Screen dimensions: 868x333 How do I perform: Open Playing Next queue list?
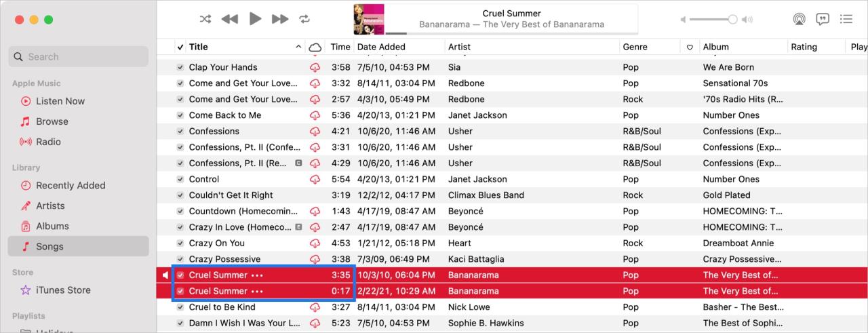tap(846, 19)
